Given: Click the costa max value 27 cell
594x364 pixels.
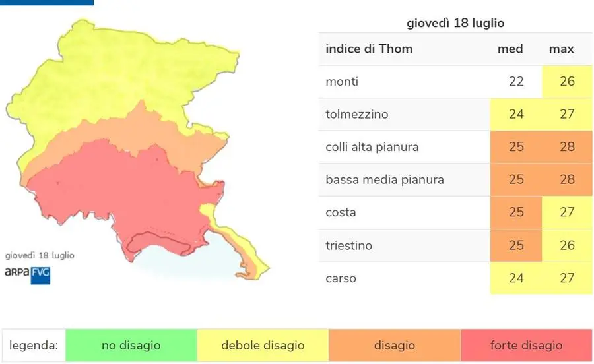Looking at the screenshot, I should click(567, 212).
